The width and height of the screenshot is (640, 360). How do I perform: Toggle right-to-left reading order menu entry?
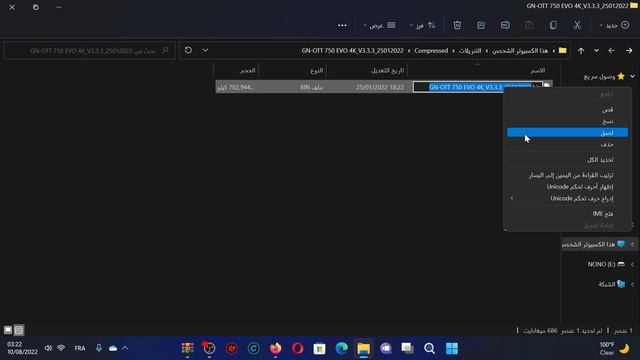point(567,175)
